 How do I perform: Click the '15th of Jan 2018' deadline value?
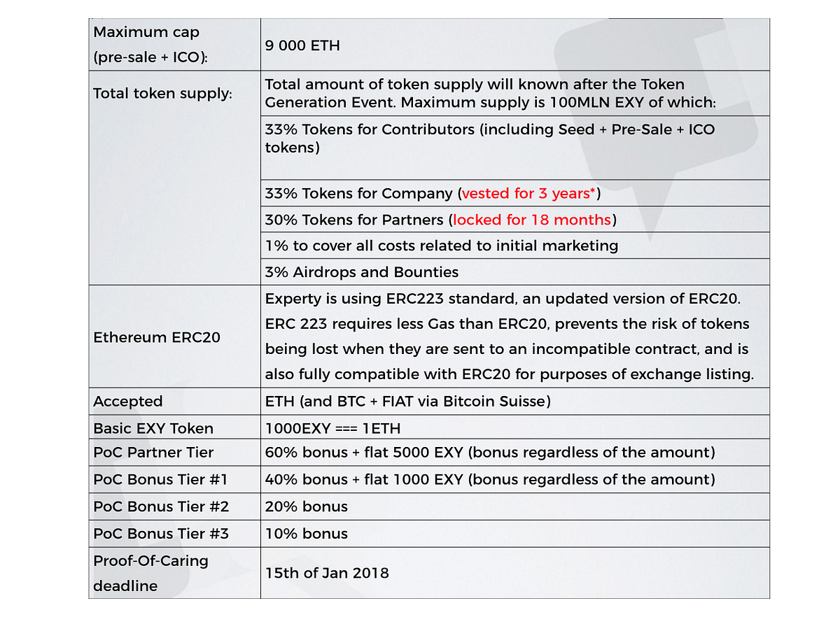tap(327, 573)
